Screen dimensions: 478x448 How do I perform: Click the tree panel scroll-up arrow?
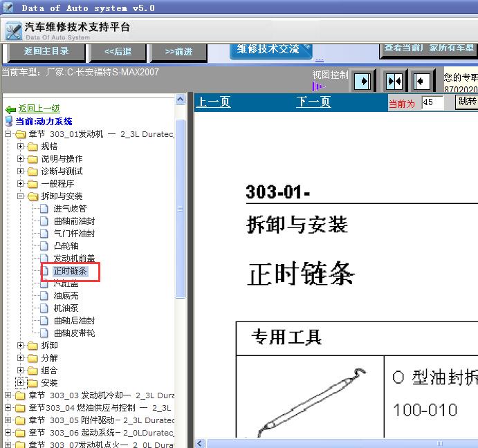point(180,100)
